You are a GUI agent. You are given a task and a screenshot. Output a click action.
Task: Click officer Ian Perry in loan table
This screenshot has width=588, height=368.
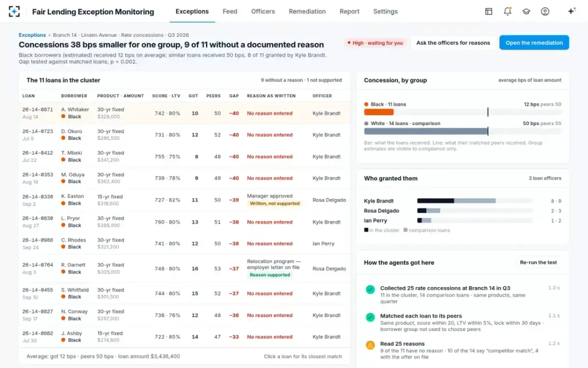[323, 243]
